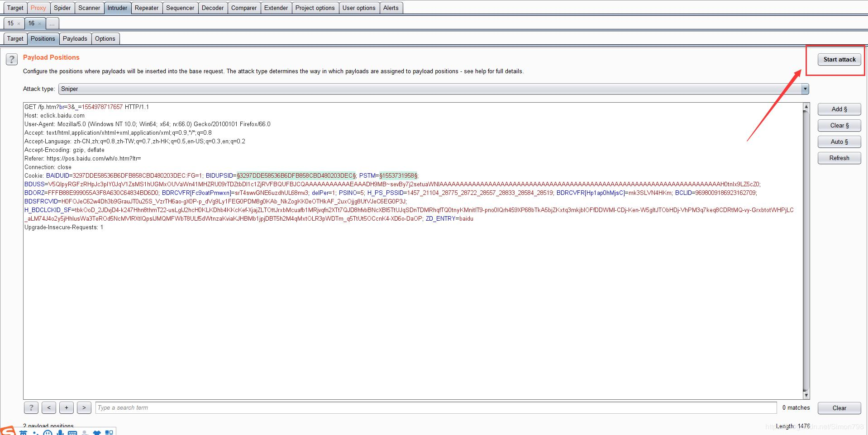Image resolution: width=868 pixels, height=435 pixels.
Task: Open the Intruder Target sub-tab
Action: (15, 38)
